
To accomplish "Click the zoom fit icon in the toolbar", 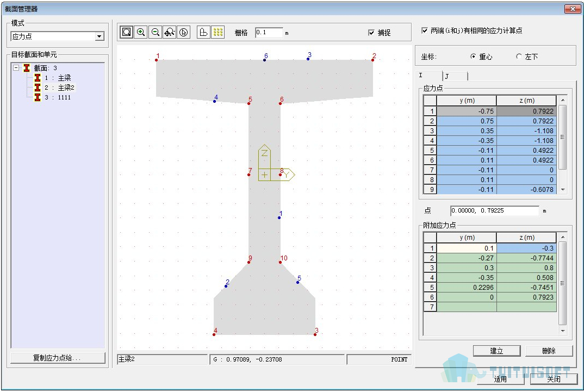I will pyautogui.click(x=127, y=33).
